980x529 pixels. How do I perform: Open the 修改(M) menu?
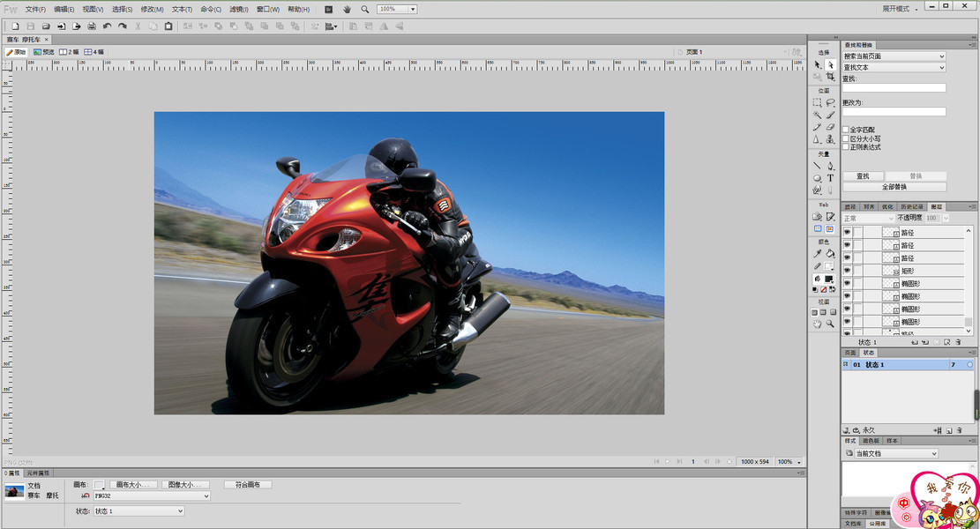pyautogui.click(x=152, y=10)
